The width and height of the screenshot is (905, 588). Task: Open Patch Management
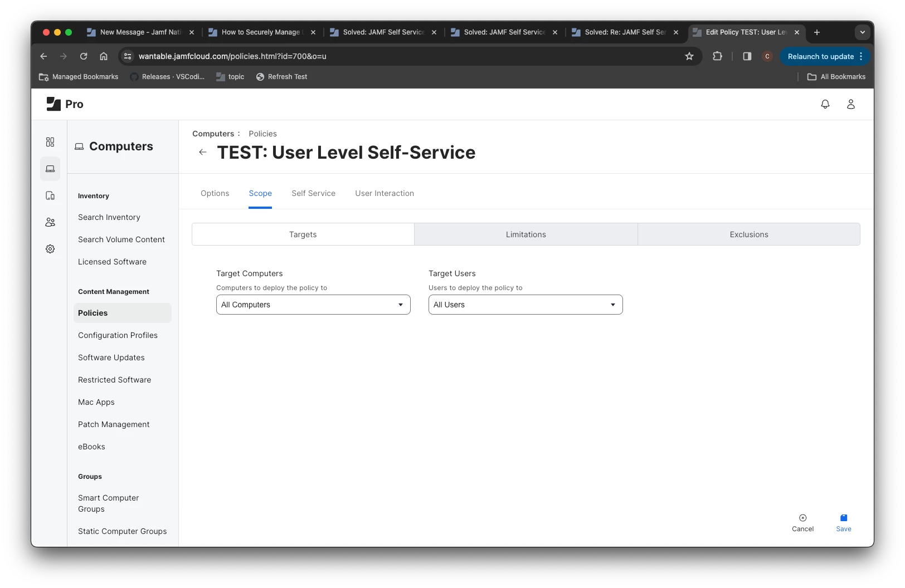pos(114,424)
